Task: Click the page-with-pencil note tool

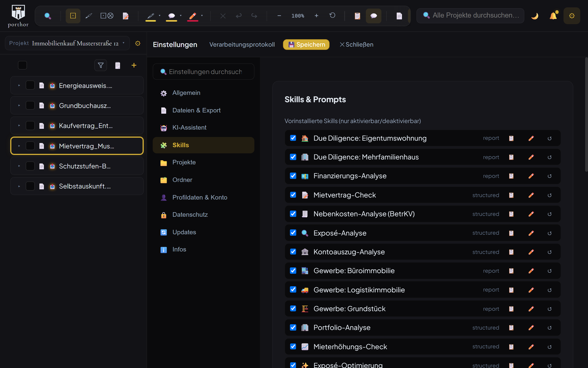Action: point(126,16)
